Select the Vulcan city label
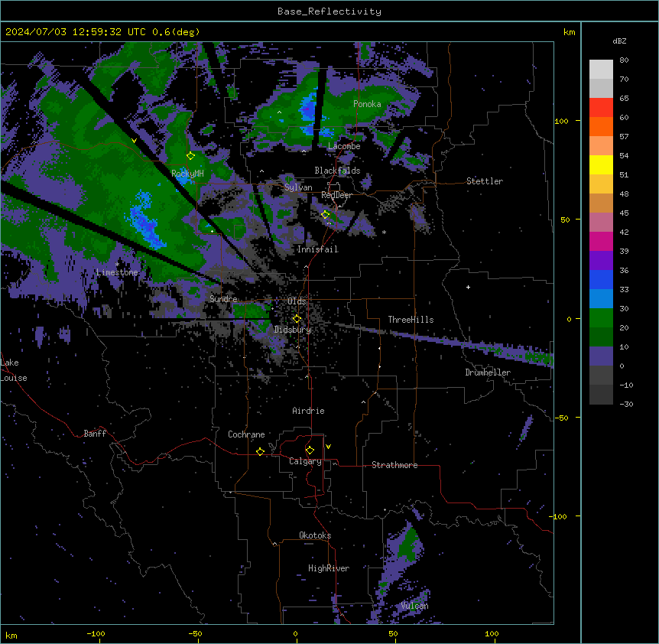 click(x=414, y=606)
